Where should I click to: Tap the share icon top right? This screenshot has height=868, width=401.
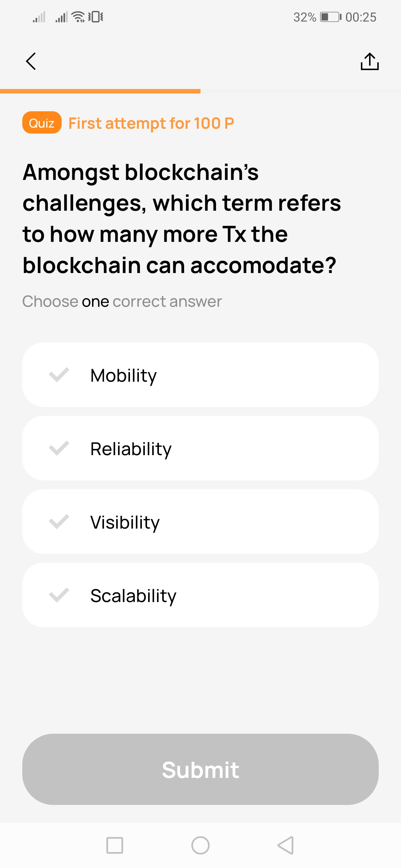(x=369, y=61)
